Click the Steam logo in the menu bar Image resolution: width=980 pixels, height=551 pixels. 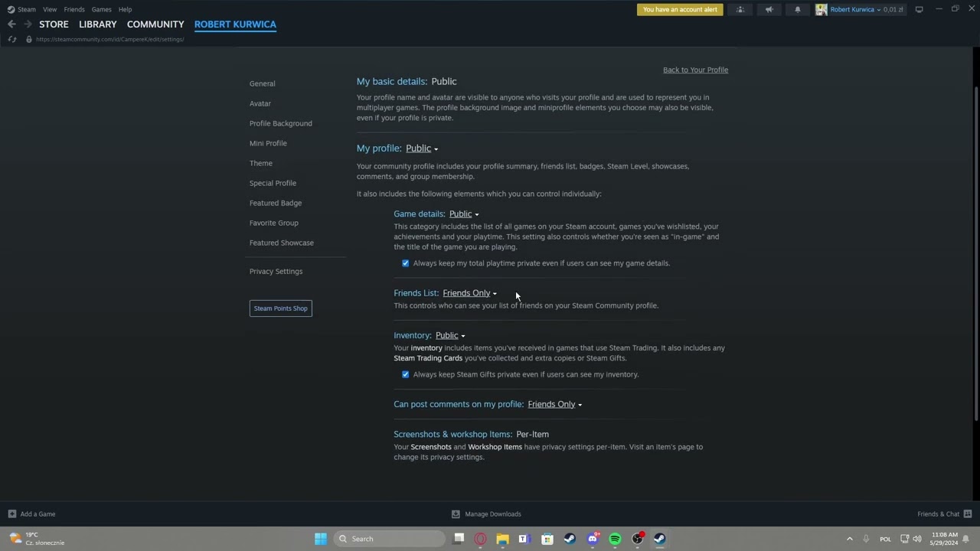coord(11,9)
